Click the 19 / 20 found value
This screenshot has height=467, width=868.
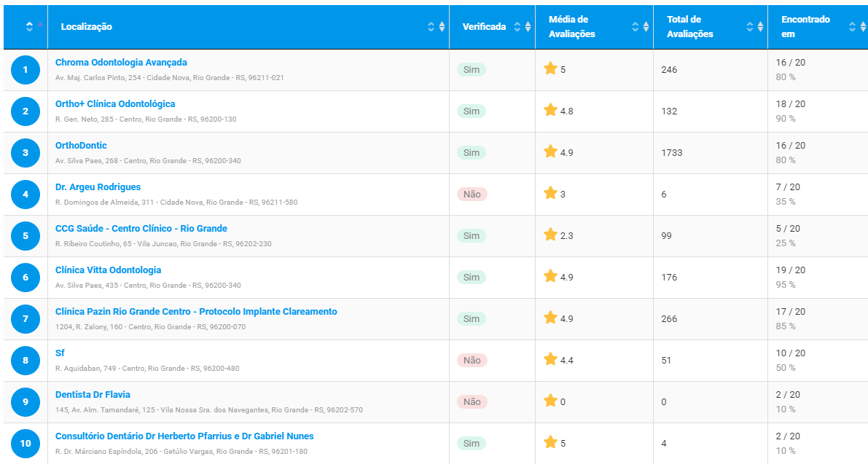pyautogui.click(x=791, y=270)
